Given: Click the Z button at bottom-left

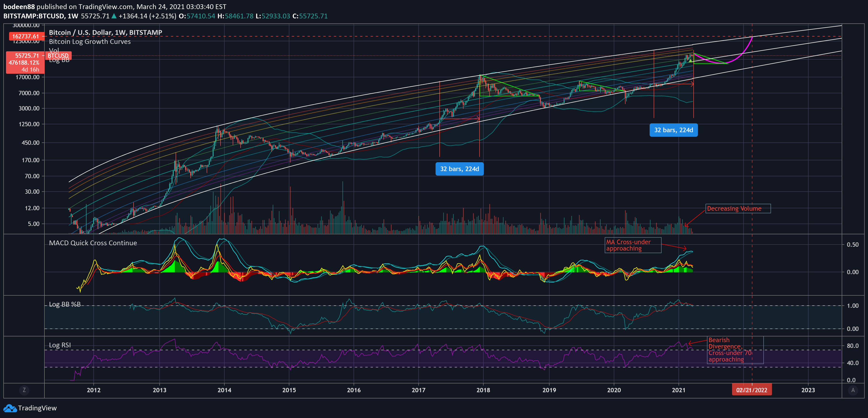Looking at the screenshot, I should point(24,390).
